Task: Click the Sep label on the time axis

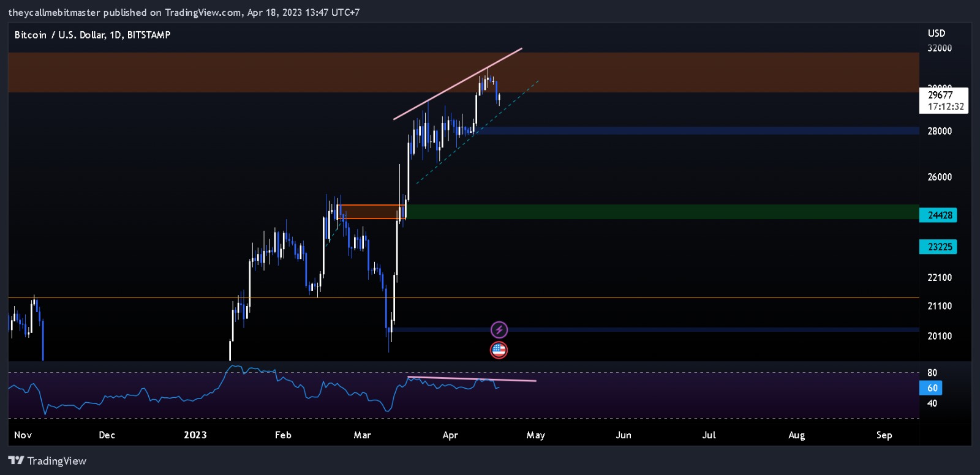Action: pos(884,435)
